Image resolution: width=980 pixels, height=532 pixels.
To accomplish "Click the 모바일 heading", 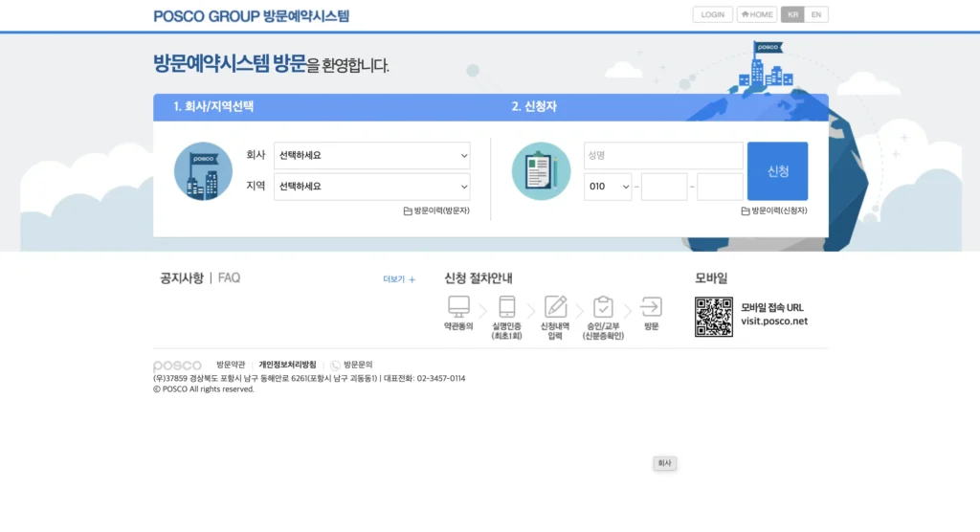I will [711, 278].
